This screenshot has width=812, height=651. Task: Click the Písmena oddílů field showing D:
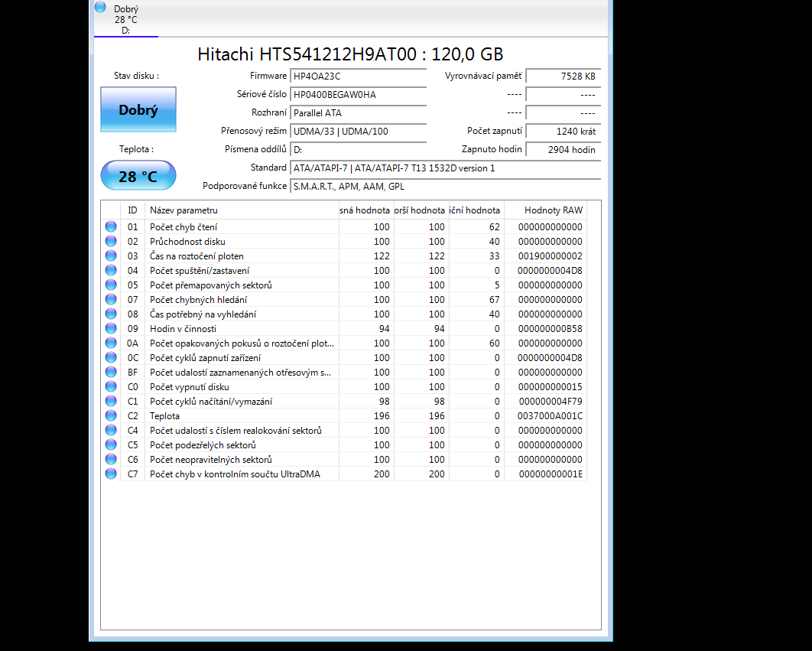point(359,150)
